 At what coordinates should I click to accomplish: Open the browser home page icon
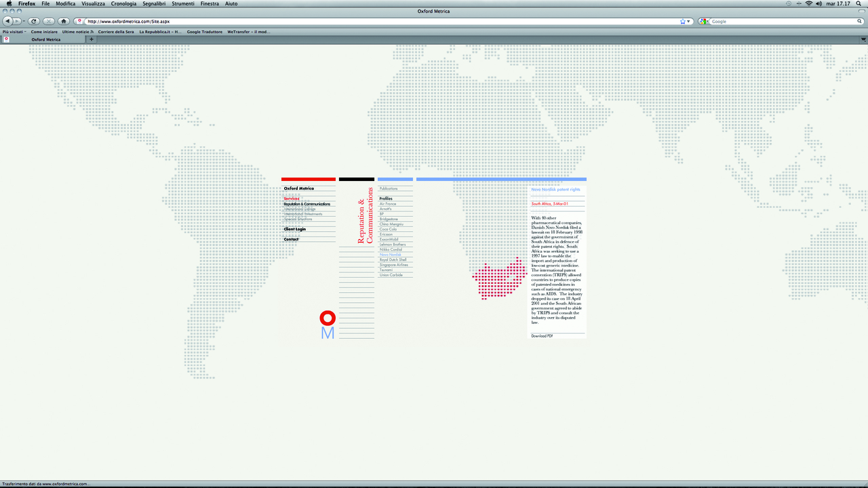pos(64,21)
